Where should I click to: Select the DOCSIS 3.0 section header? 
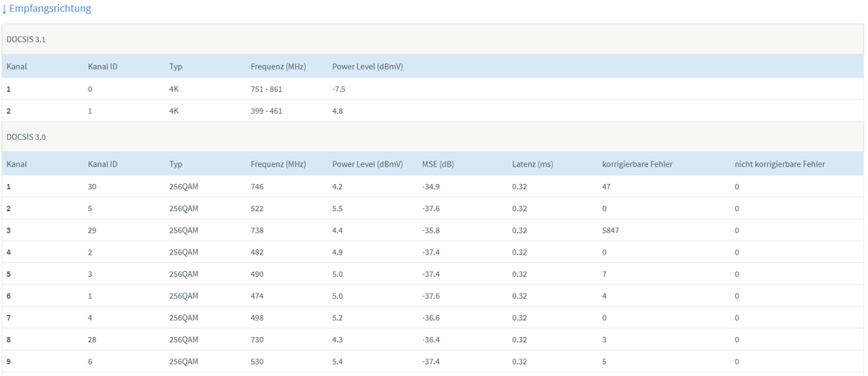(432, 137)
